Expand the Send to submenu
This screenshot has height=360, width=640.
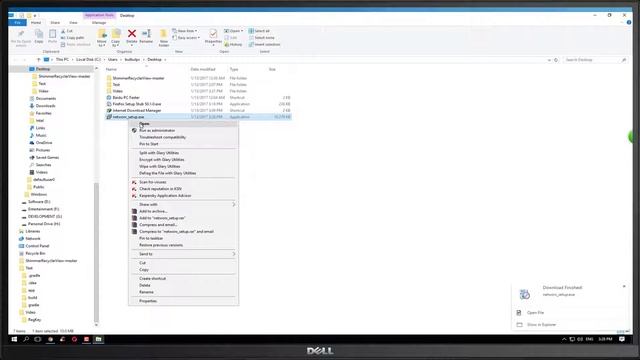click(183, 254)
